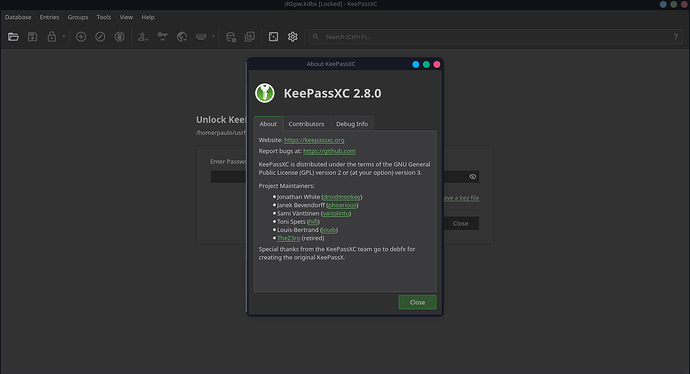
Task: Click the About dialog green title button
Action: 426,64
